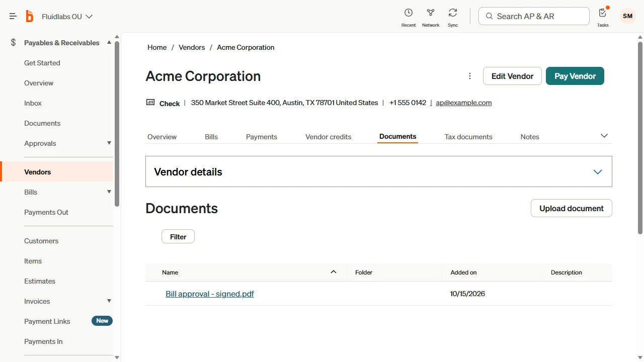Open the Notes tab
The height and width of the screenshot is (362, 644).
click(530, 137)
